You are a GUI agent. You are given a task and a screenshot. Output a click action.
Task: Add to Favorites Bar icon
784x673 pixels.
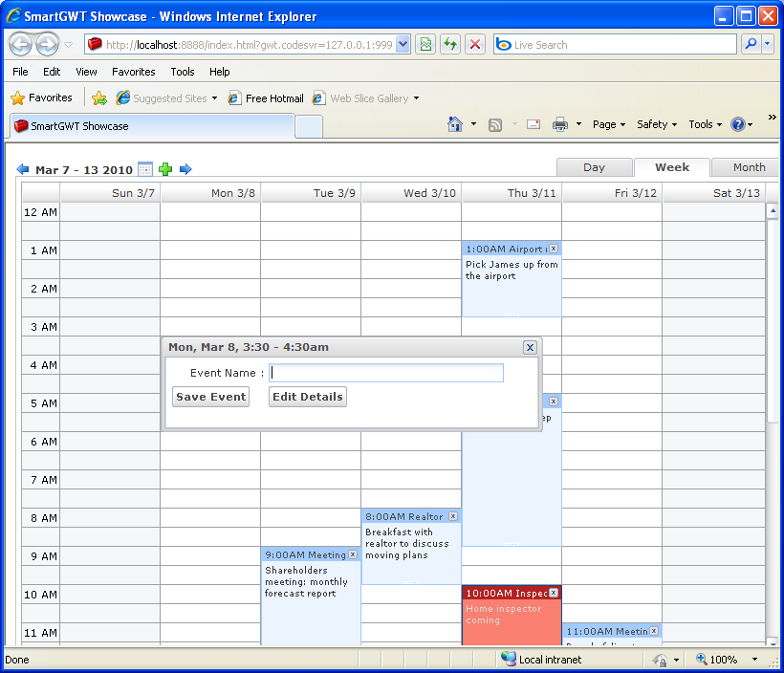(99, 98)
